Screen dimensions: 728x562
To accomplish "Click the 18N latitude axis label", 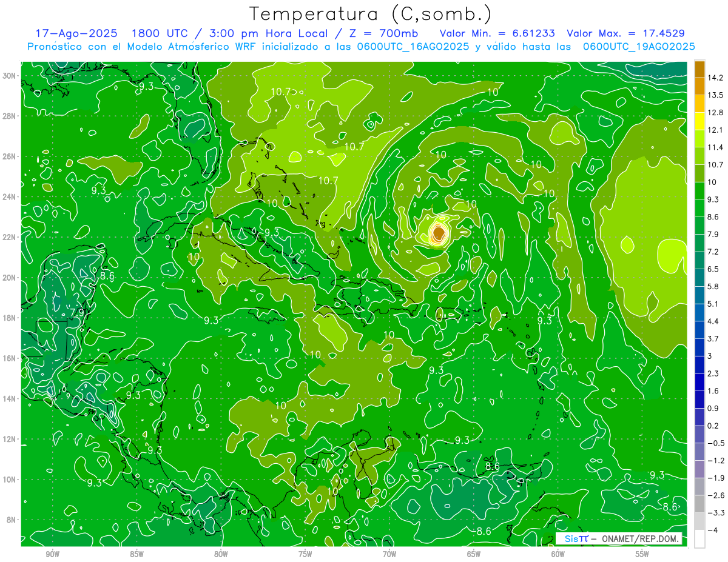I will click(x=10, y=318).
